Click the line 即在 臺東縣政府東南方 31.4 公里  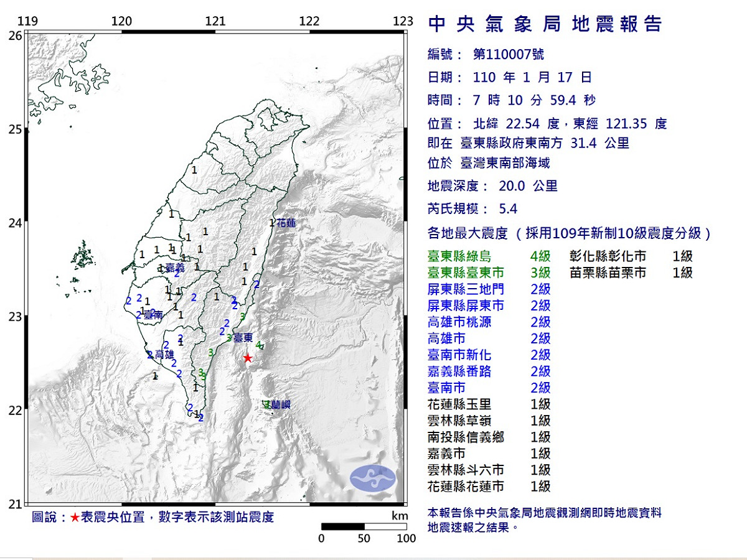pos(529,143)
